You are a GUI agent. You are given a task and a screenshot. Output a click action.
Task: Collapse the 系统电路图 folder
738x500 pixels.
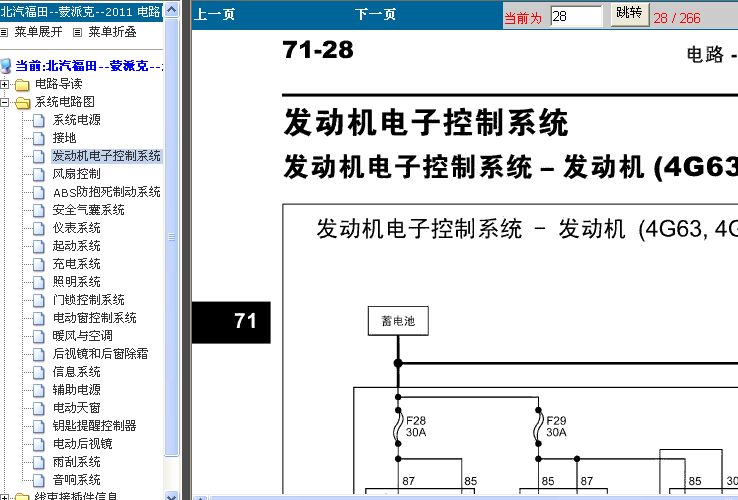[x=4, y=102]
